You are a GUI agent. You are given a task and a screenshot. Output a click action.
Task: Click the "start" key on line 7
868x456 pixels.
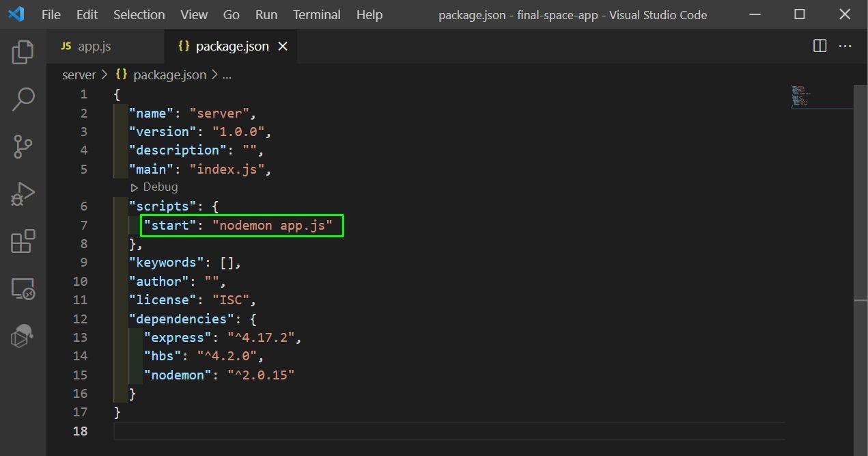tap(171, 225)
